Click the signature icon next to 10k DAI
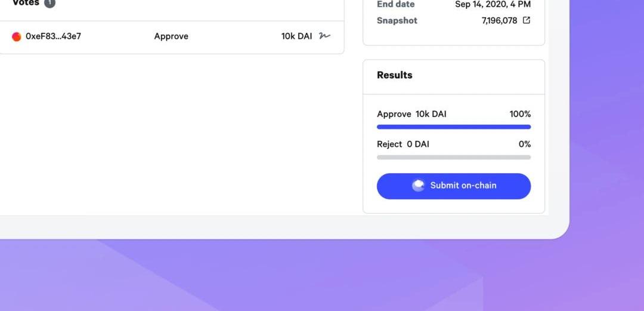Viewport: 644px width, 311px height. (324, 36)
